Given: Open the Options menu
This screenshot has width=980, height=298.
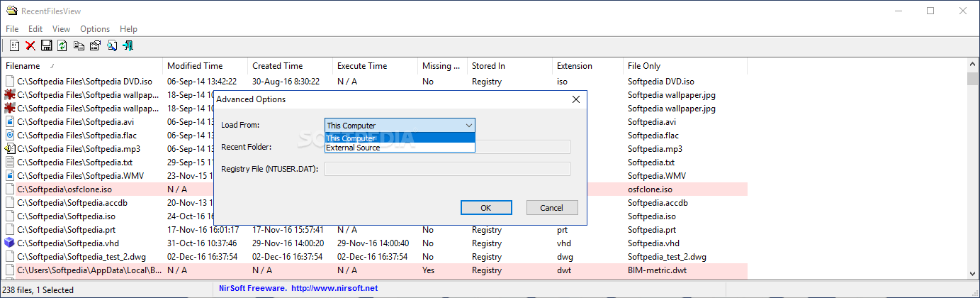Looking at the screenshot, I should (x=95, y=29).
